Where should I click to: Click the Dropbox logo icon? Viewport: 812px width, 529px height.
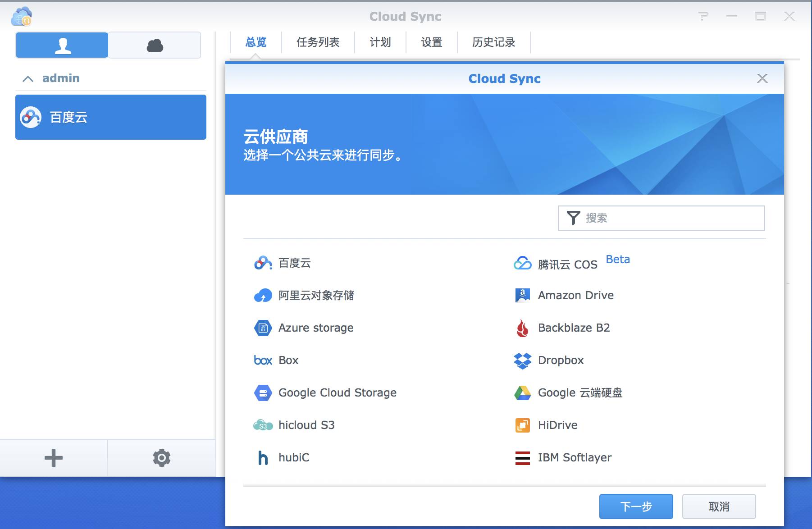click(523, 360)
